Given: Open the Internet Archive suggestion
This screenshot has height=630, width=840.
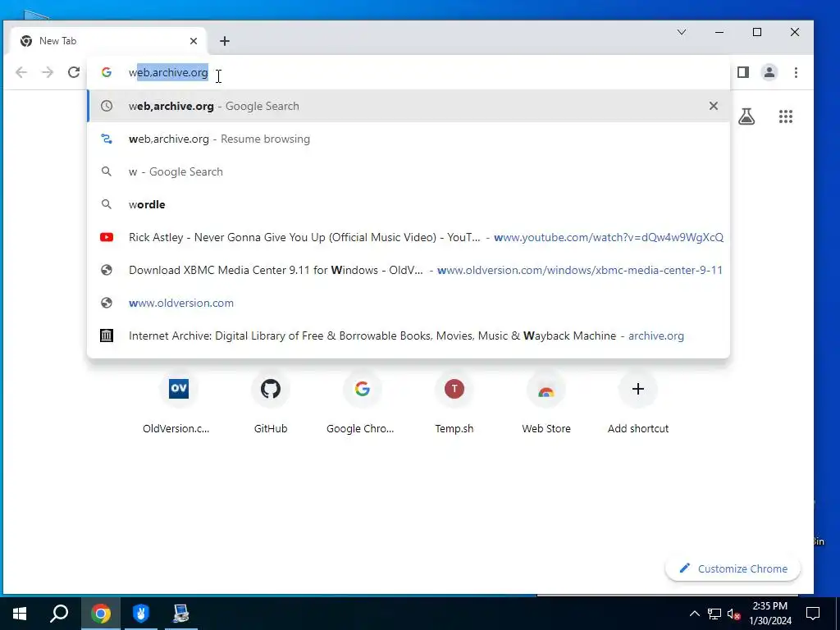Looking at the screenshot, I should (409, 336).
